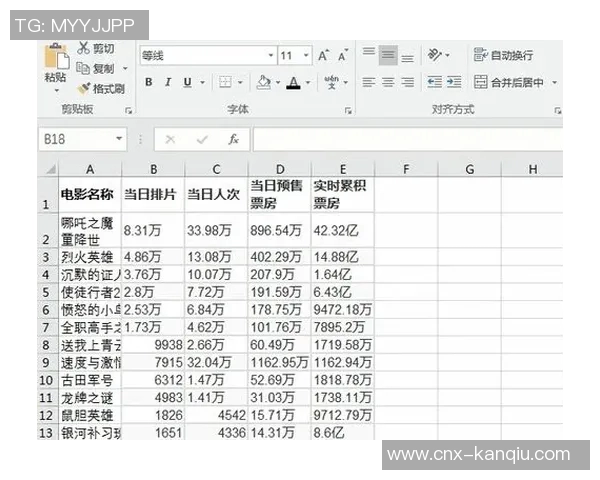
Task: Click the Select All corner triangle
Action: click(49, 169)
